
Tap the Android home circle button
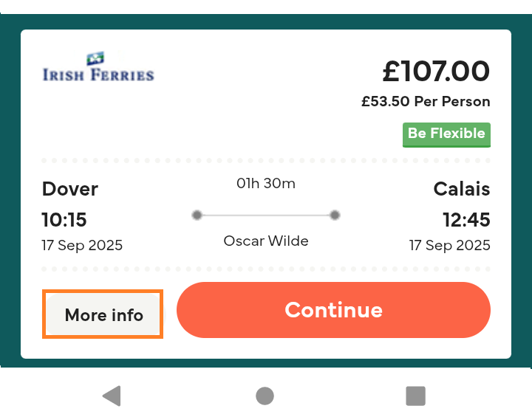(x=265, y=396)
